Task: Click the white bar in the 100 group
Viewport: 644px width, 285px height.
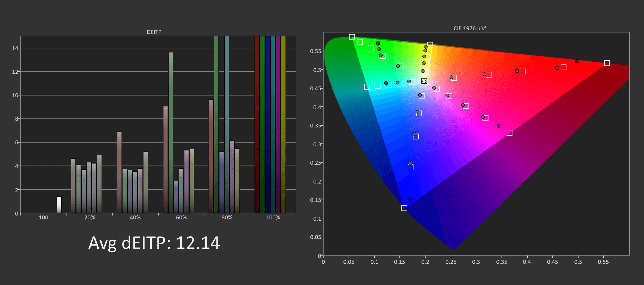Action: [x=59, y=205]
